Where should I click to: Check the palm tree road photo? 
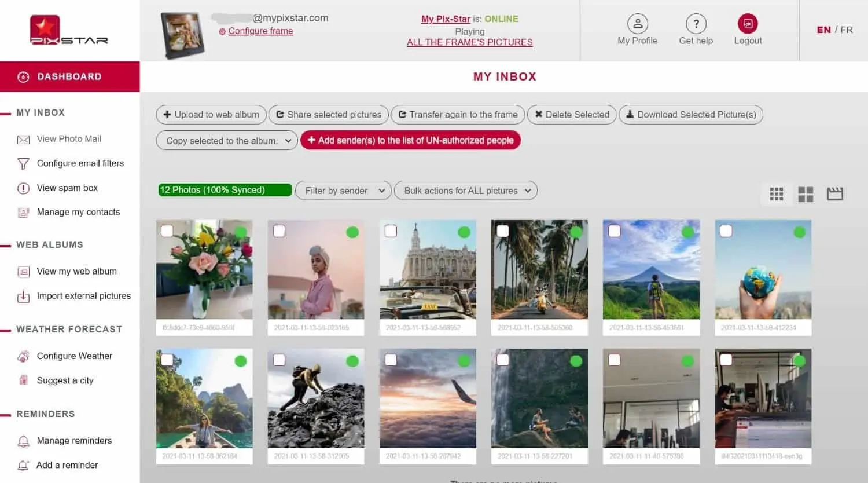[x=503, y=231]
